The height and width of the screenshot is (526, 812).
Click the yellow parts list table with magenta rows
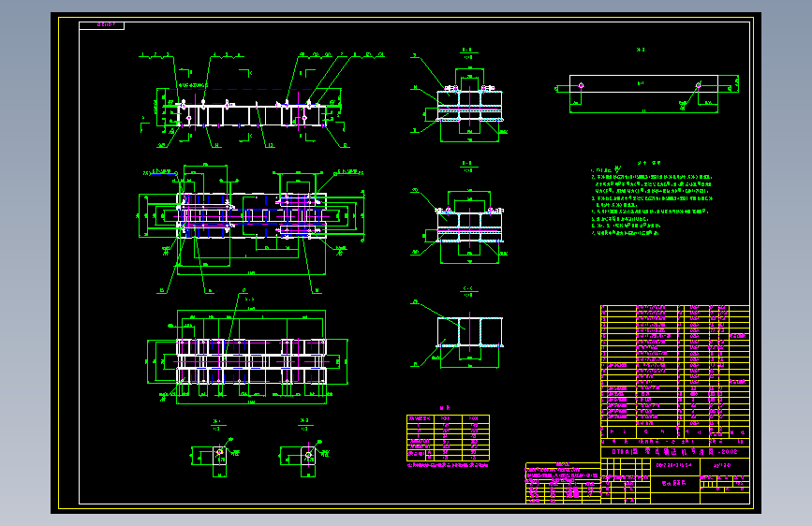click(x=674, y=372)
